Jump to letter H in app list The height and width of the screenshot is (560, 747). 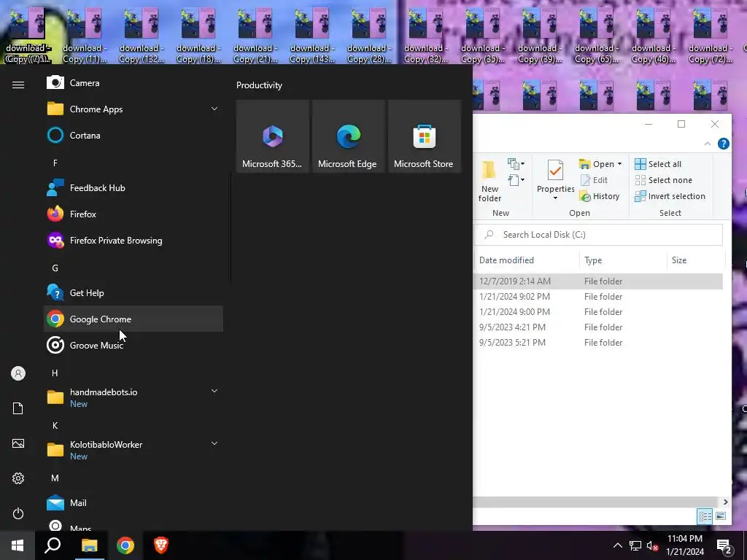(x=55, y=373)
